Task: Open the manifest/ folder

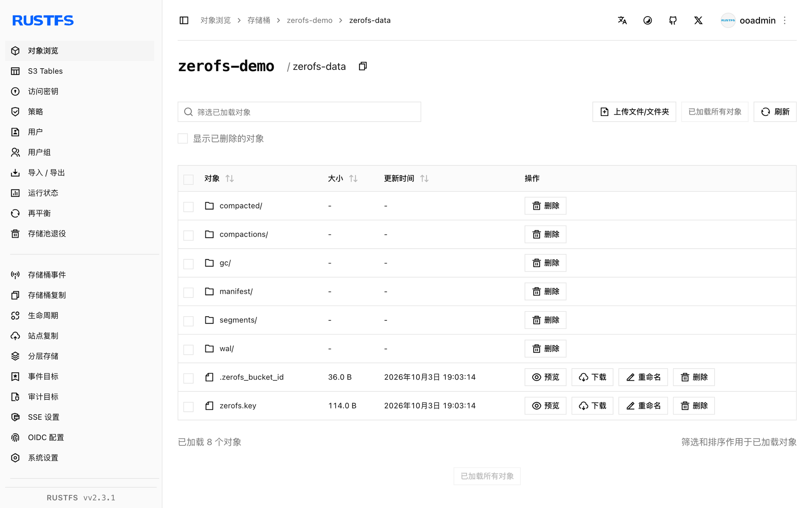Action: [236, 291]
